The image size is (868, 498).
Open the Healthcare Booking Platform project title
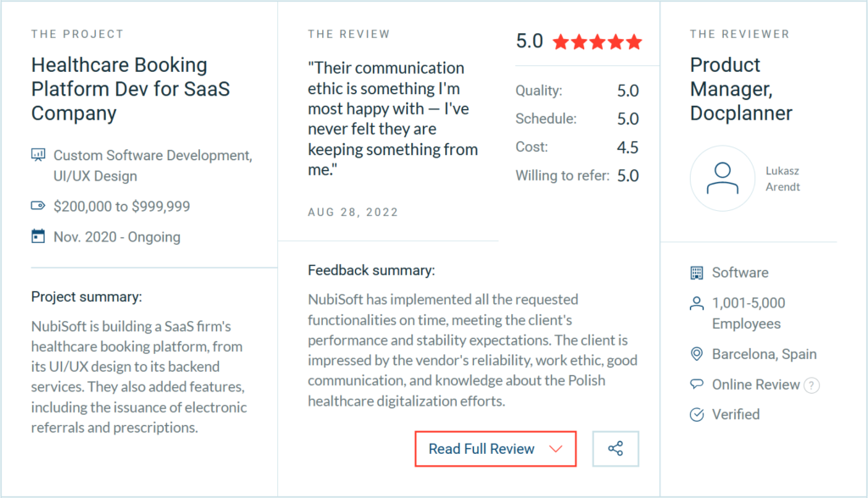point(130,89)
